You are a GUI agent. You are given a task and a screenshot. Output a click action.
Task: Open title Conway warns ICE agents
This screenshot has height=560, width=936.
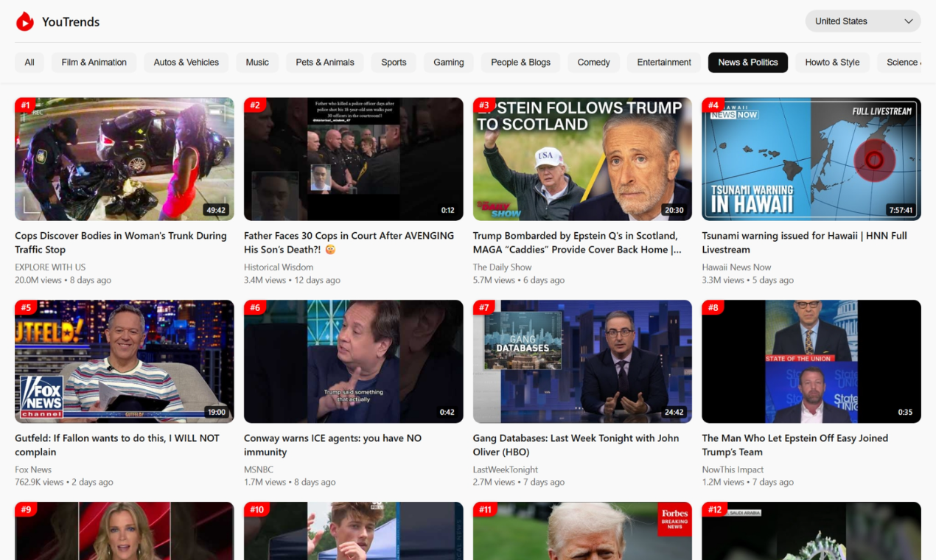point(333,445)
